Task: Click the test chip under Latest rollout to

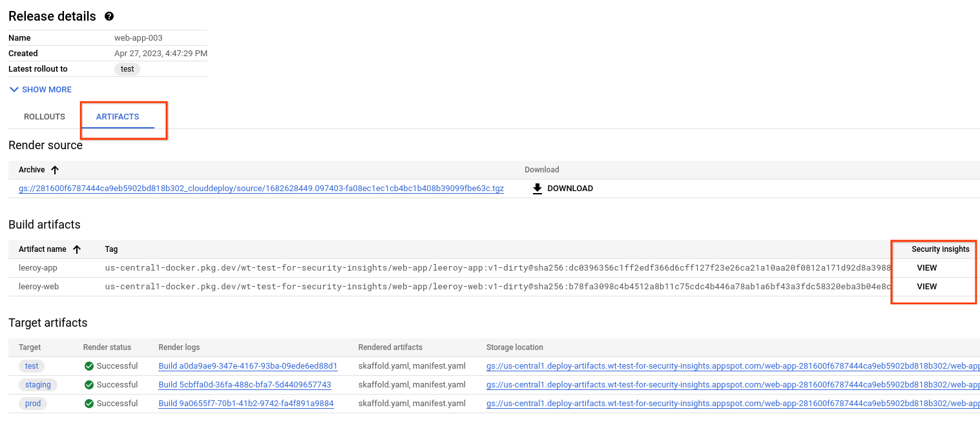Action: coord(127,68)
